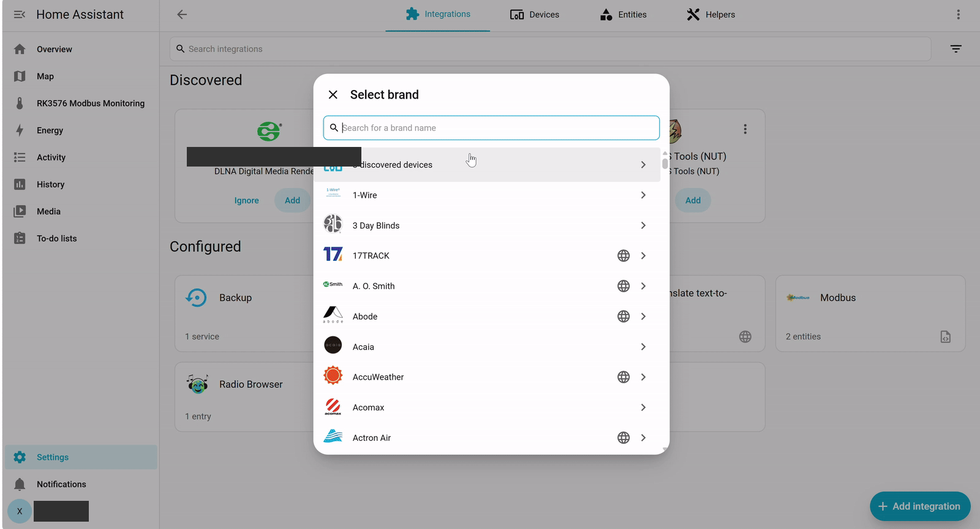
Task: Open the Backup integration card
Action: tap(244, 313)
